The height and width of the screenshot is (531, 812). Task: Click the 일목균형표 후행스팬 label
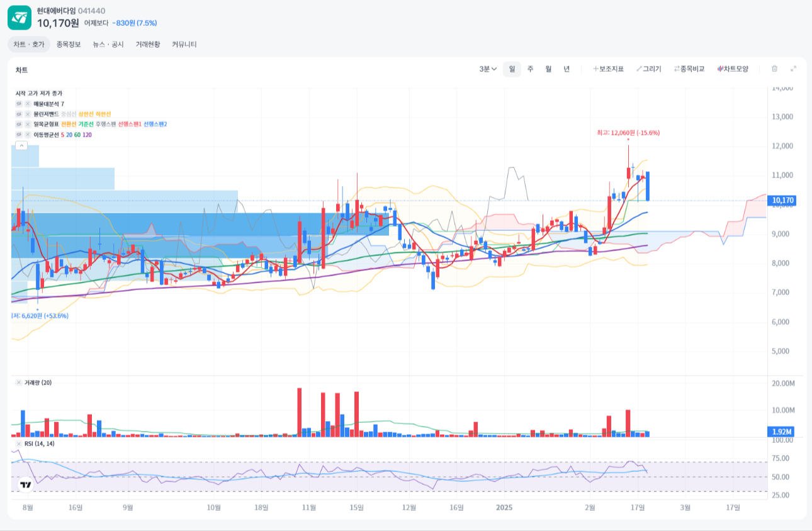click(106, 124)
